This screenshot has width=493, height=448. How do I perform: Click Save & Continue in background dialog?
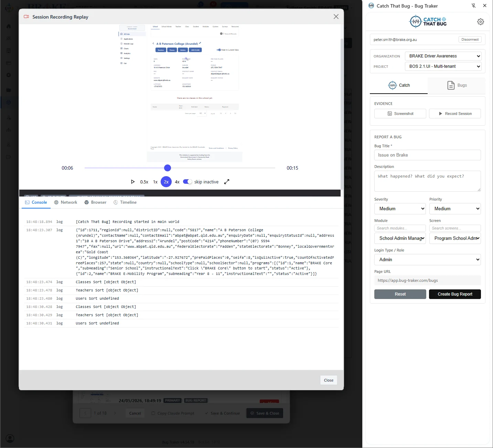click(222, 413)
